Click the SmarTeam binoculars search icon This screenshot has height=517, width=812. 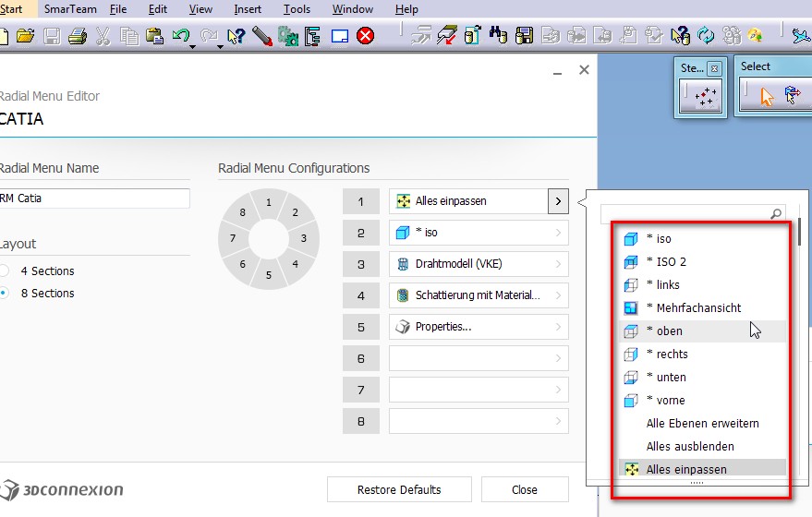click(x=498, y=36)
